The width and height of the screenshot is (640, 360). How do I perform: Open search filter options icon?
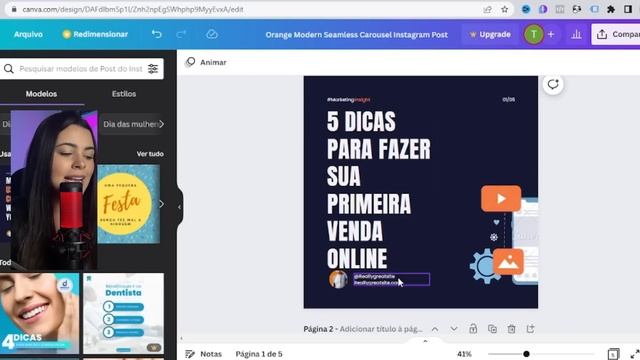153,69
